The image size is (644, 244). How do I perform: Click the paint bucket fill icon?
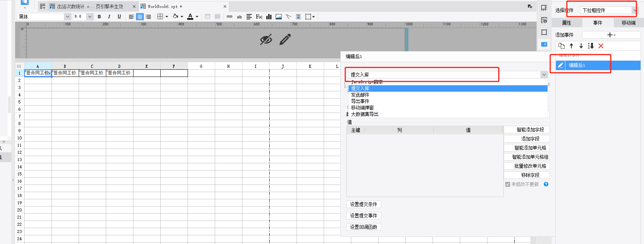click(175, 16)
